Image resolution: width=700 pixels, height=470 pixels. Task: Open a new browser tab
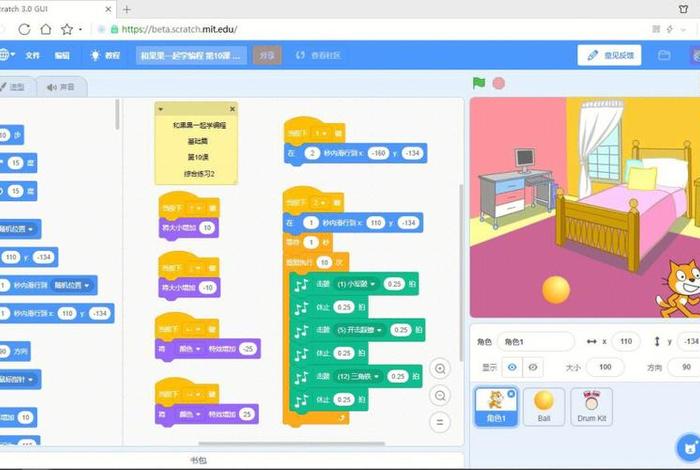click(x=127, y=9)
